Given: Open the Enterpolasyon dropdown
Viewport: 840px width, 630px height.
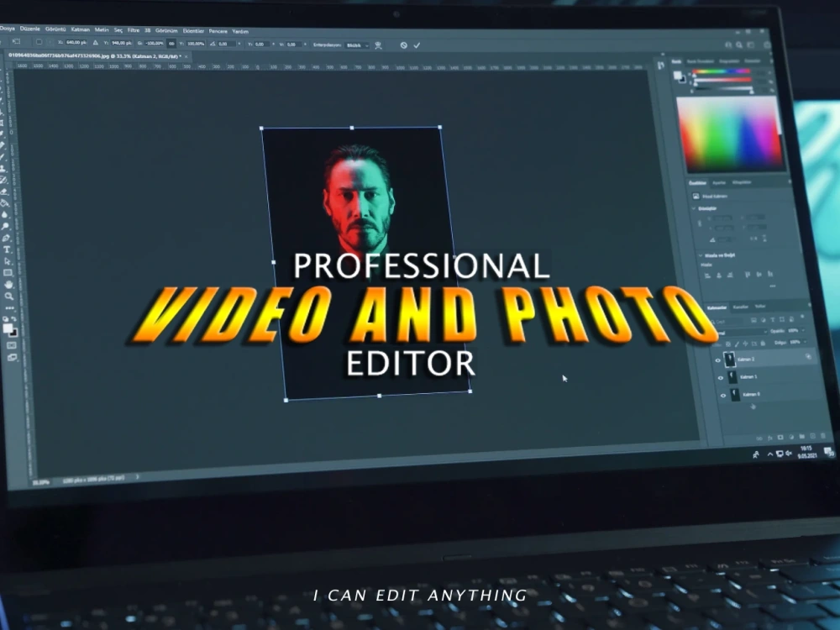Looking at the screenshot, I should click(x=357, y=45).
